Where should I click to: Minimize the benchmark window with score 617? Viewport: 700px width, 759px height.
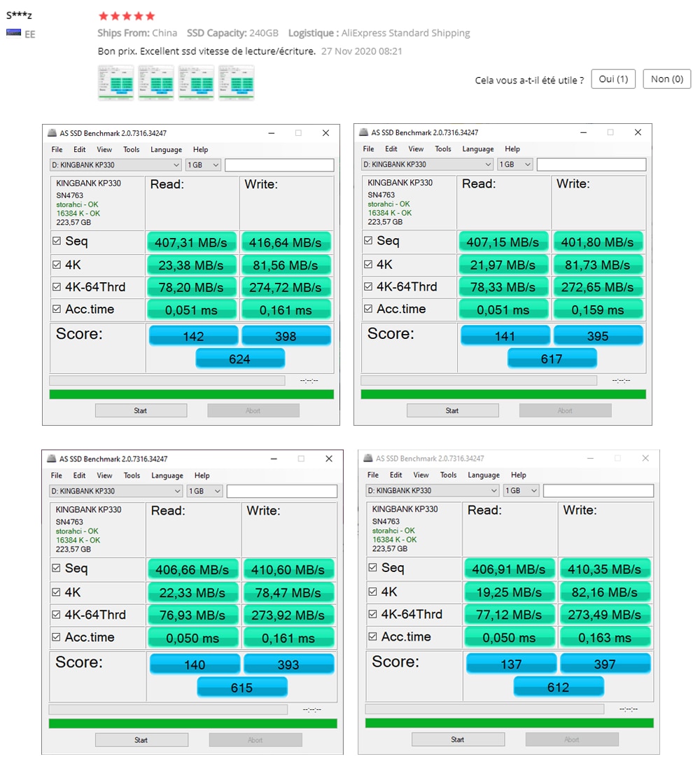coord(583,132)
